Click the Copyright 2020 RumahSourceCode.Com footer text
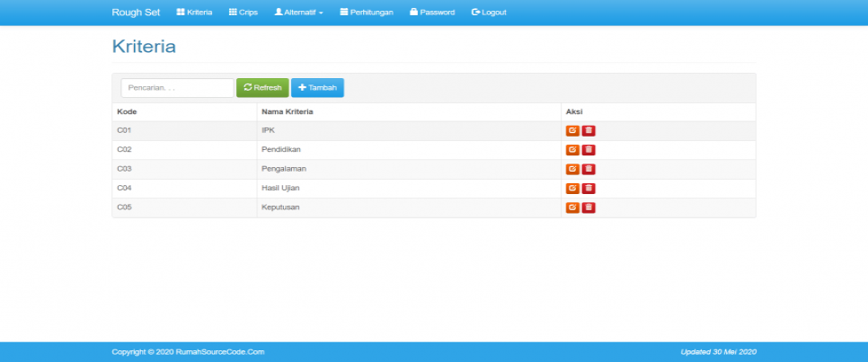Viewport: 868px width, 362px height. coord(188,352)
